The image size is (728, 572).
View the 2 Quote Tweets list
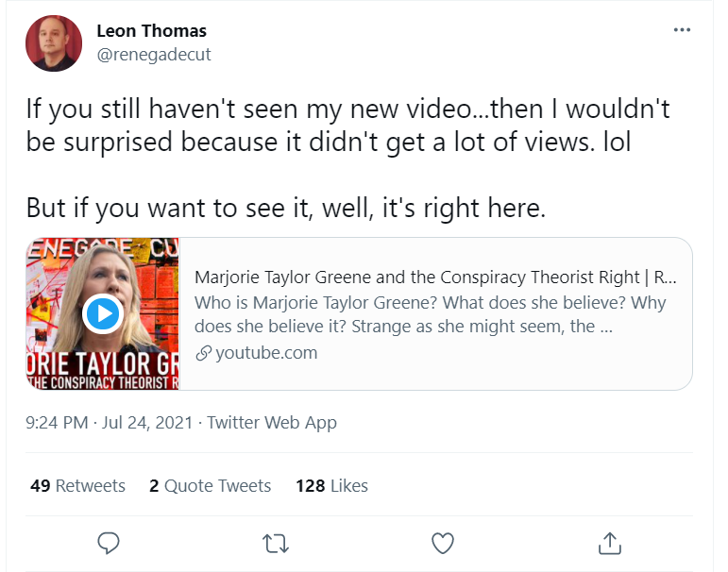(210, 486)
